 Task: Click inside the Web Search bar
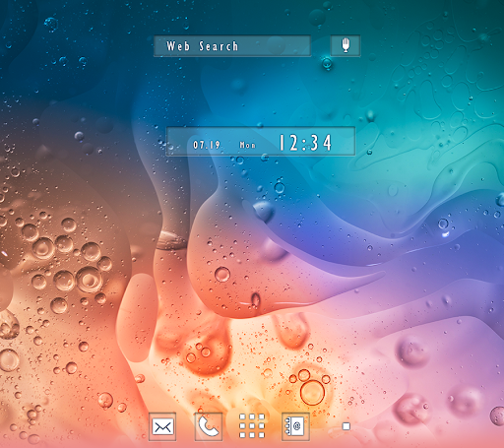point(232,46)
